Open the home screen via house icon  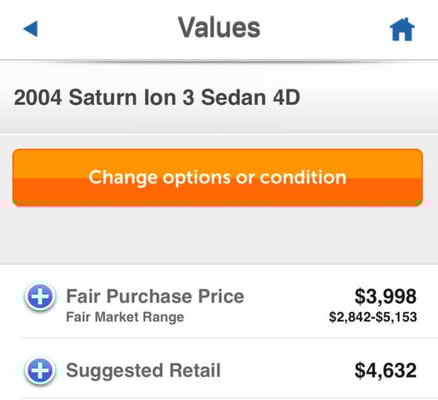[x=402, y=29]
